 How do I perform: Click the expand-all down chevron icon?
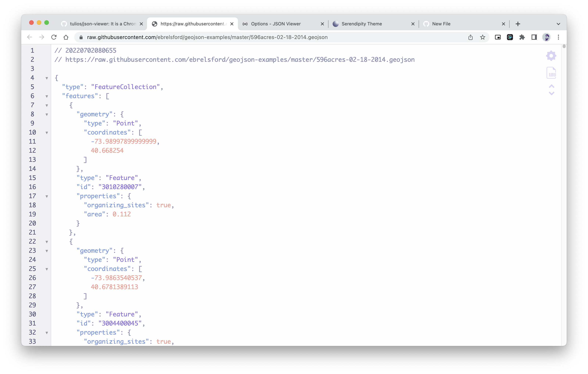pos(551,93)
